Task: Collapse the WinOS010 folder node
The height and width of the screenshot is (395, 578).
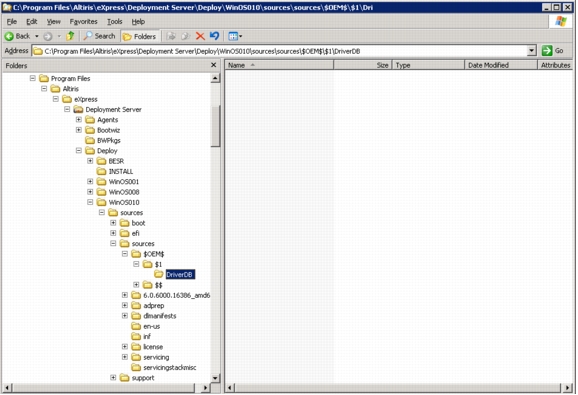Action: (x=90, y=202)
